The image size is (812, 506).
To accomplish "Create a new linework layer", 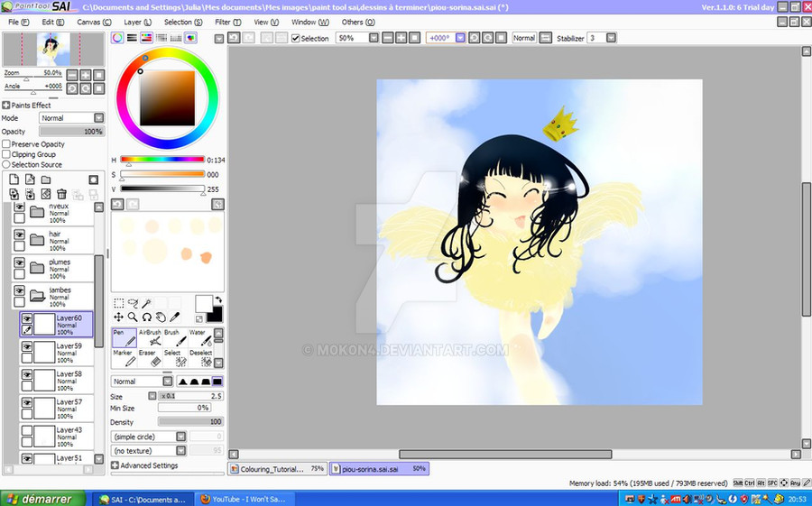I will pyautogui.click(x=30, y=179).
